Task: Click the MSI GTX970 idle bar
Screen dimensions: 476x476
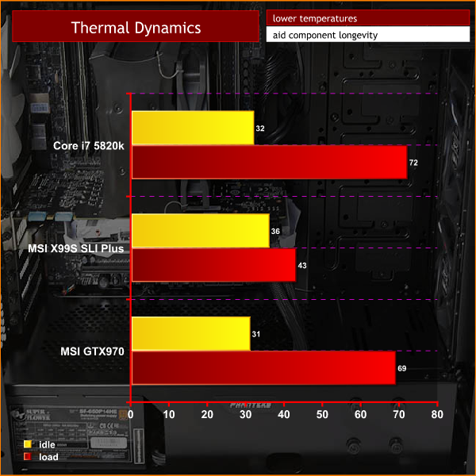Action: click(x=191, y=334)
